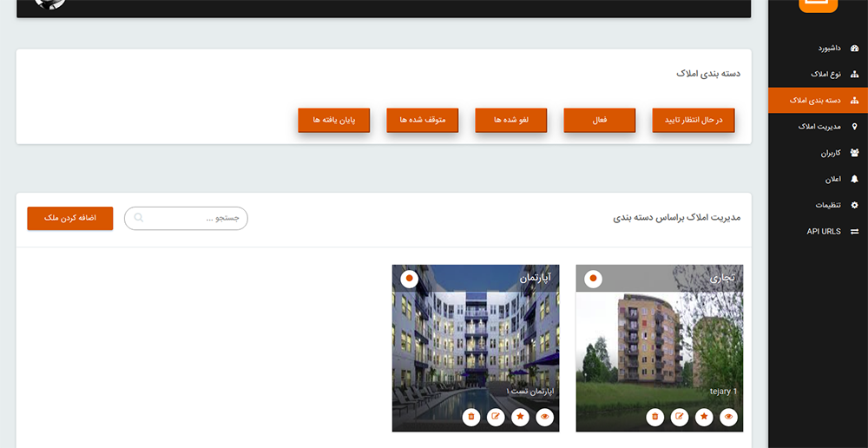Go to مدیریت املاک in the sidebar

818,127
